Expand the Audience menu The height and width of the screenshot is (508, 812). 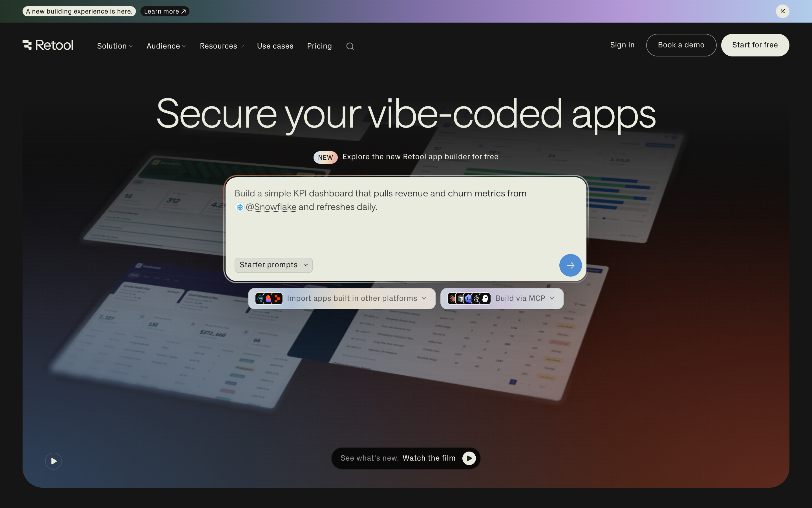[x=166, y=46]
